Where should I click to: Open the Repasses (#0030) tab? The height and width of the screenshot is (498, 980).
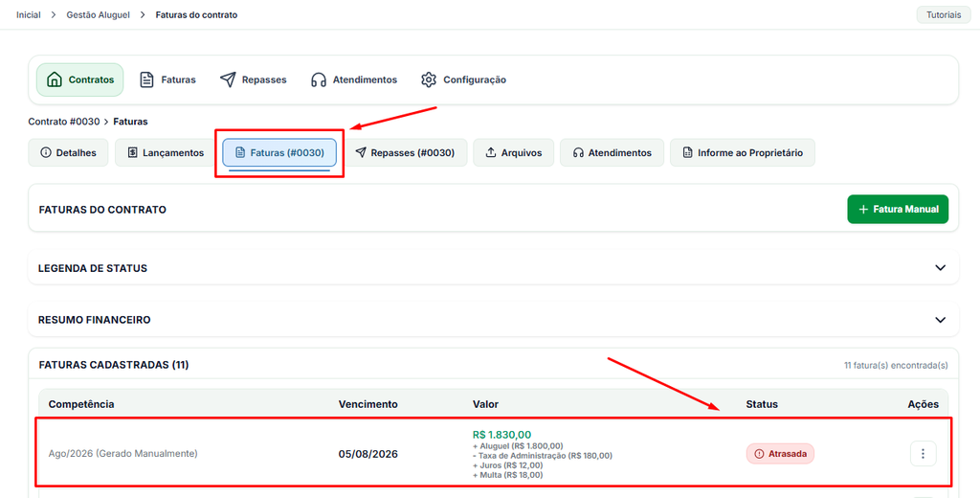pyautogui.click(x=405, y=152)
